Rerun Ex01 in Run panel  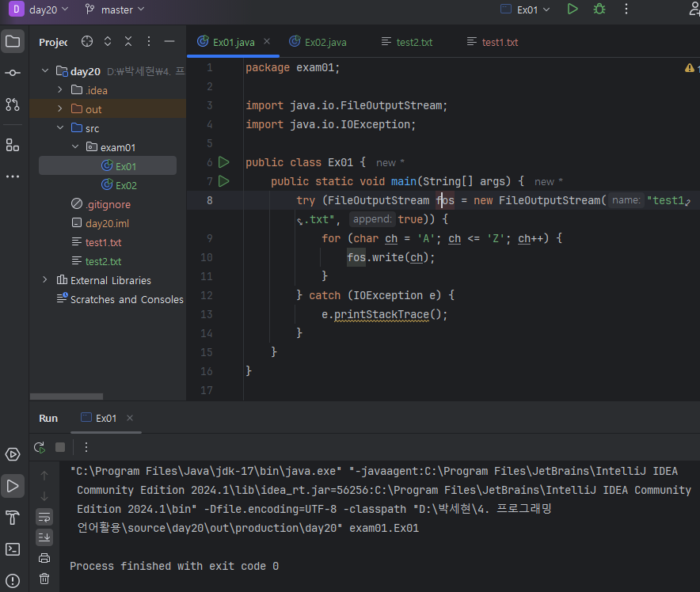coord(40,447)
